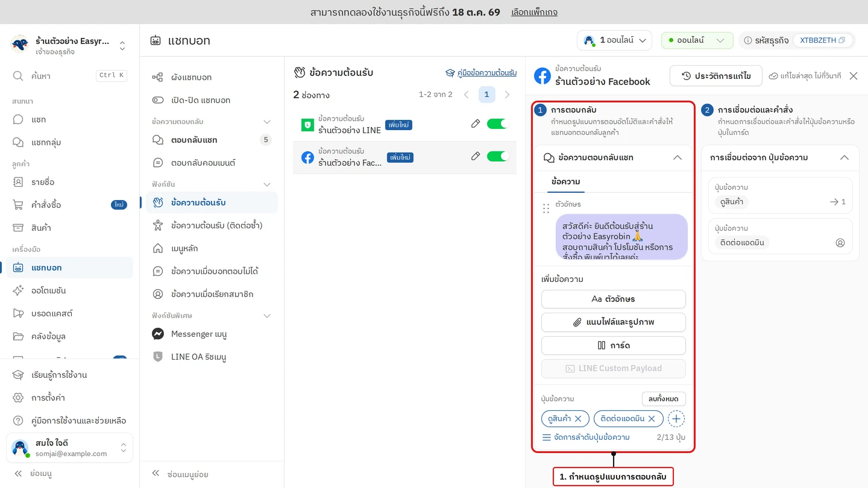Click the welcome message text bubble
This screenshot has width=868, height=488.
coord(621,237)
